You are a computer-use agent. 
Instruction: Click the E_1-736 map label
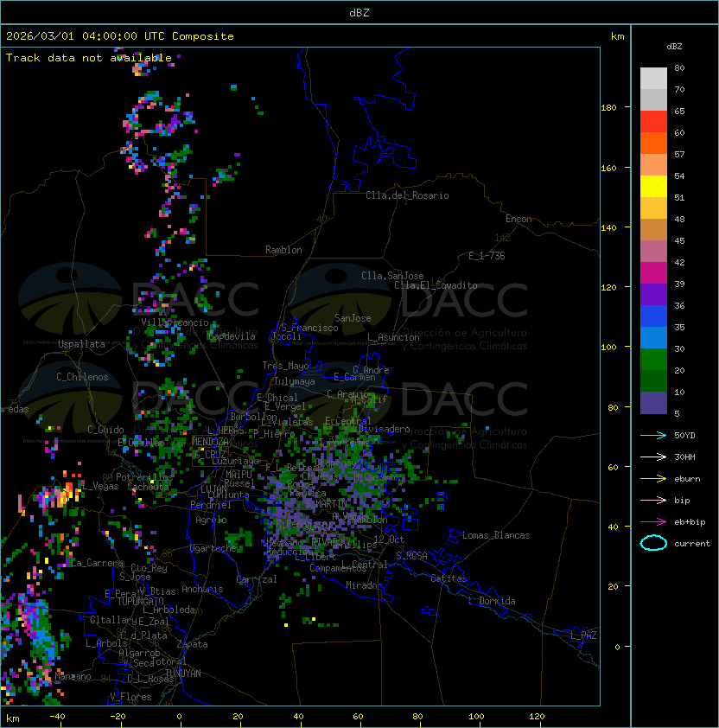(x=487, y=256)
